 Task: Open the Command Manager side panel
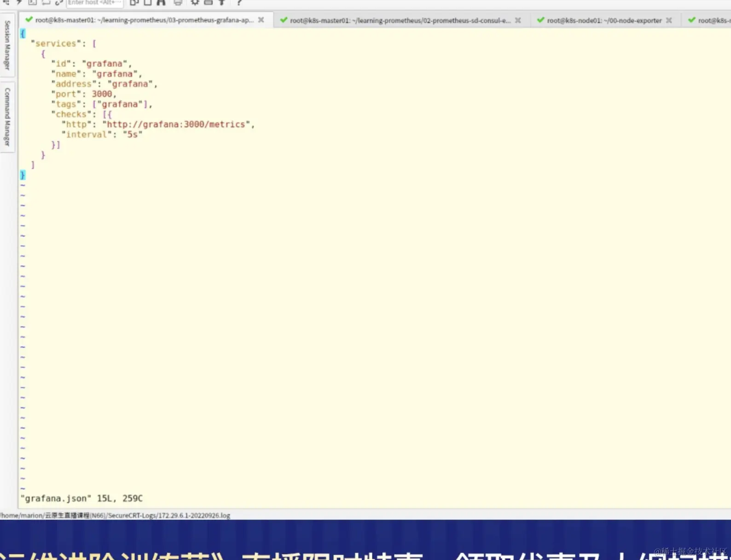click(x=7, y=117)
